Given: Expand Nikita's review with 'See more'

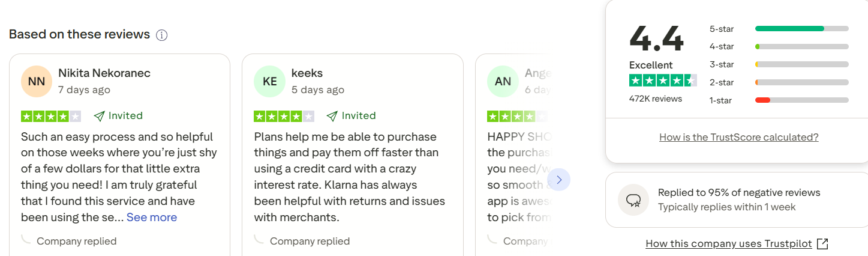Looking at the screenshot, I should tap(152, 218).
